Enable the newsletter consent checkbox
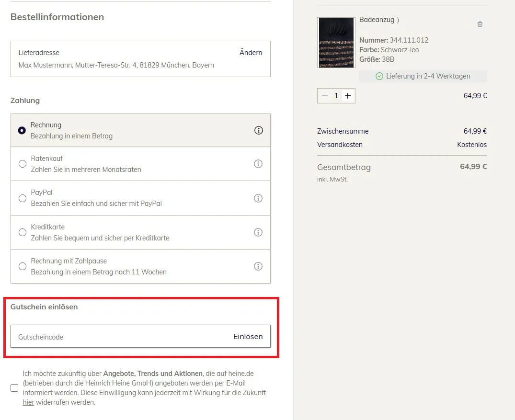Viewport: 515px width, 420px height. (14, 388)
